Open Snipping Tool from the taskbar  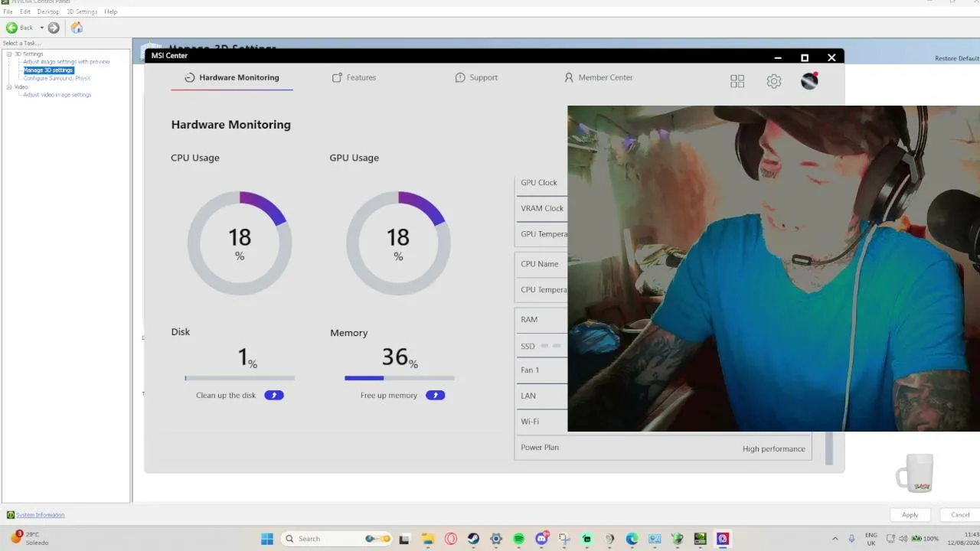(x=564, y=539)
